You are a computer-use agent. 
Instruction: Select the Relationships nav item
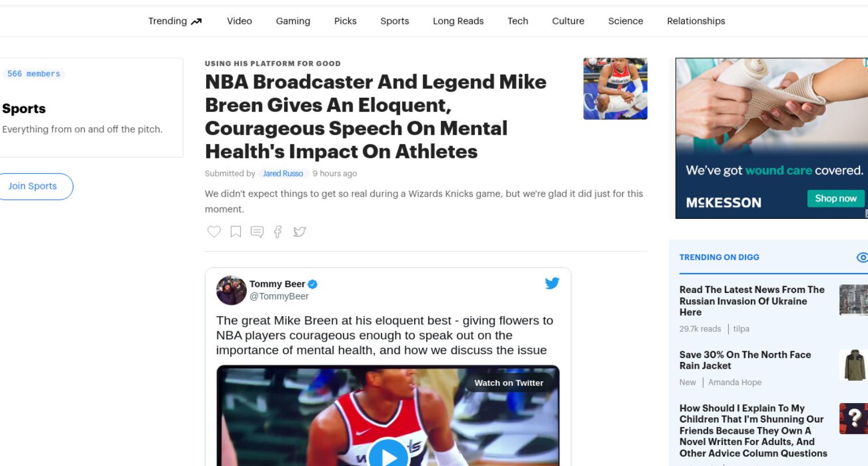click(696, 21)
